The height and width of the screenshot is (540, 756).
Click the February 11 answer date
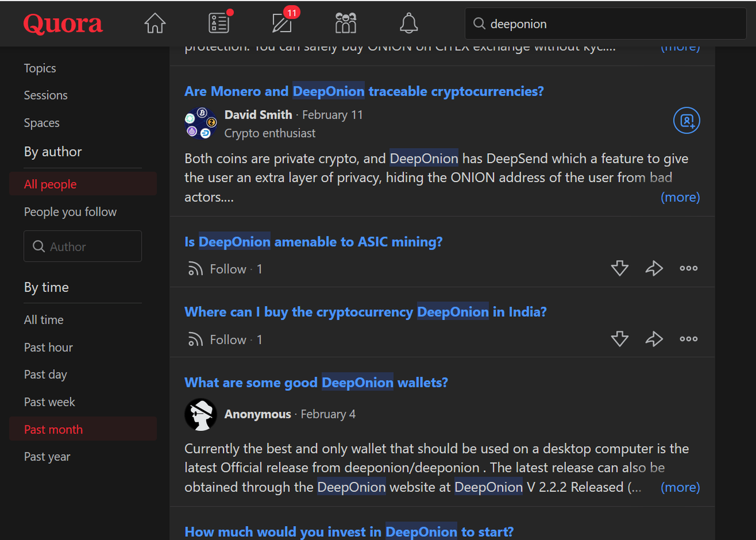point(333,115)
